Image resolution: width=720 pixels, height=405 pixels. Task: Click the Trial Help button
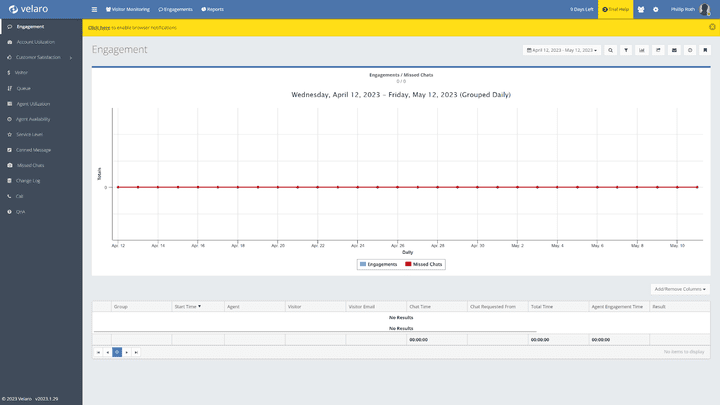coord(615,9)
